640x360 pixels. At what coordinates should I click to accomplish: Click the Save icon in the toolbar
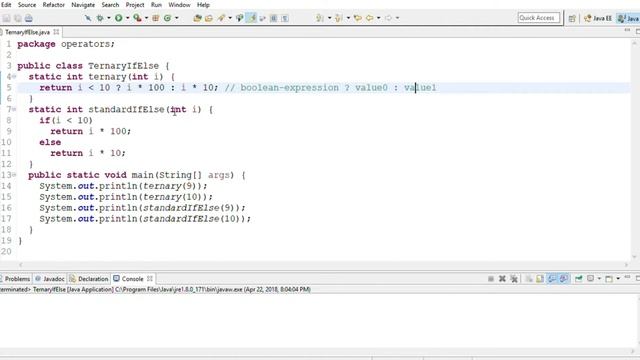[7, 18]
